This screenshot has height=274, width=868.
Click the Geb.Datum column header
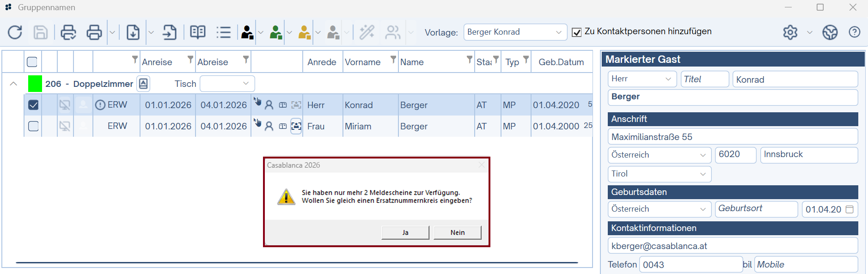pos(561,62)
